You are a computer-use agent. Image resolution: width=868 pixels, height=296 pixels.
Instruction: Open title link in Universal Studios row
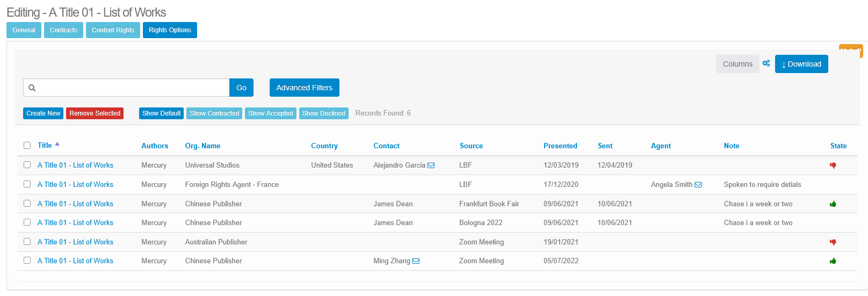pyautogui.click(x=75, y=165)
